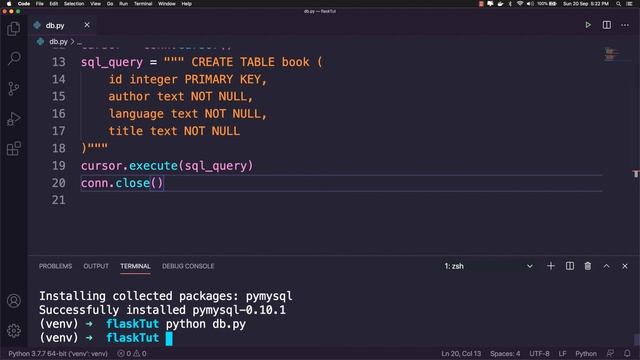Open feedback icon in status bar
This screenshot has height=360, width=640.
click(610, 353)
